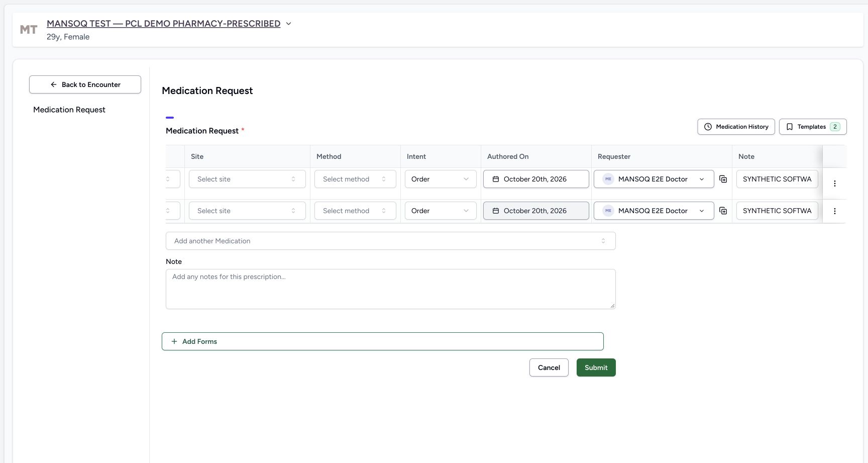Click the Medication Request page heading

[207, 90]
